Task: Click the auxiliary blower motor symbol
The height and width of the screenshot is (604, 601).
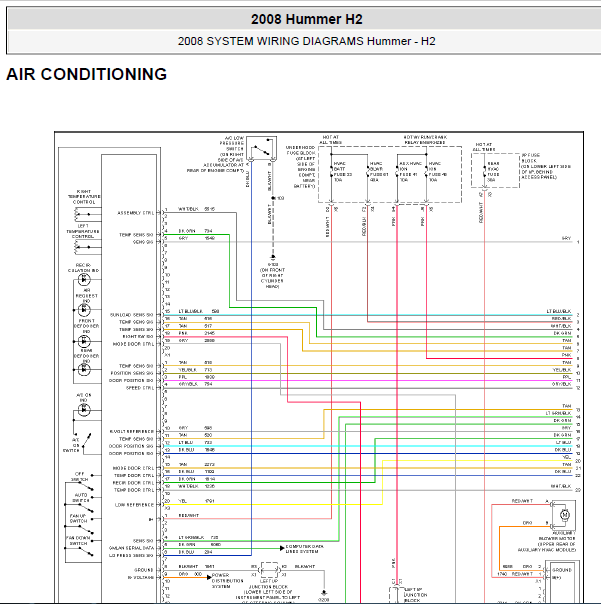Action: (x=564, y=515)
